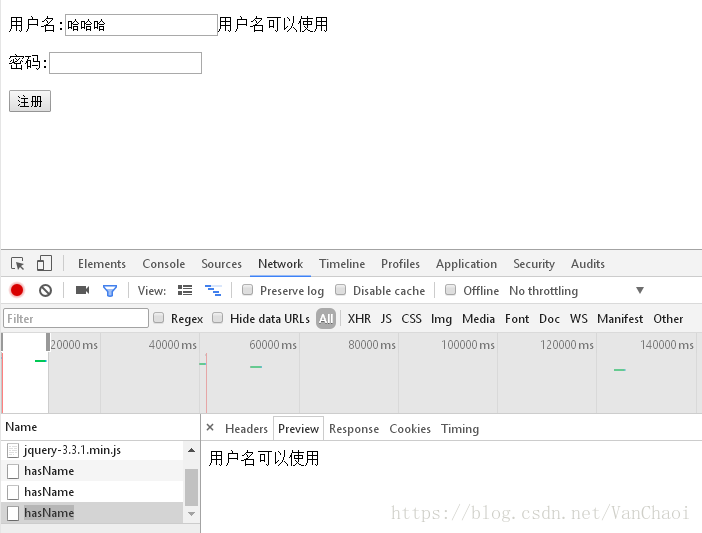Filter requests by WS
The width and height of the screenshot is (702, 533).
point(578,319)
